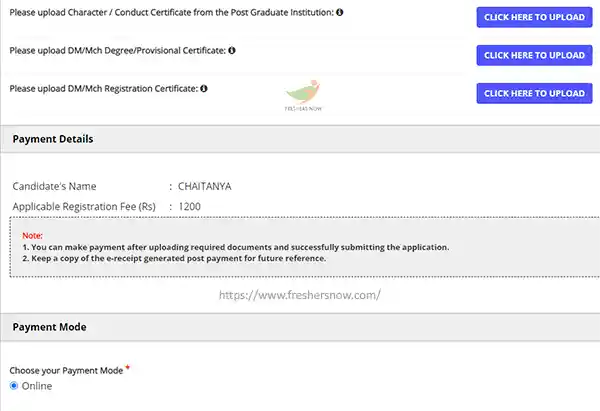600x411 pixels.
Task: Click info icon beside Character / Conduct Certificate
Action: 339,12
